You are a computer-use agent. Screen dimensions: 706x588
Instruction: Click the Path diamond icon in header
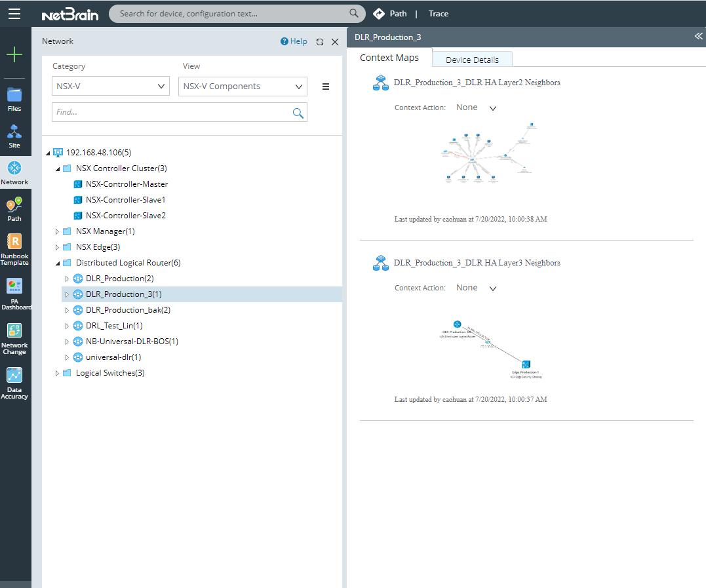tap(379, 14)
